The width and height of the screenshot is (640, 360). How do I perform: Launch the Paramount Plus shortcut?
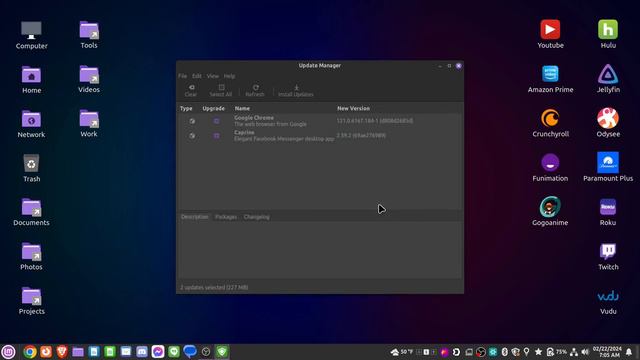click(608, 167)
